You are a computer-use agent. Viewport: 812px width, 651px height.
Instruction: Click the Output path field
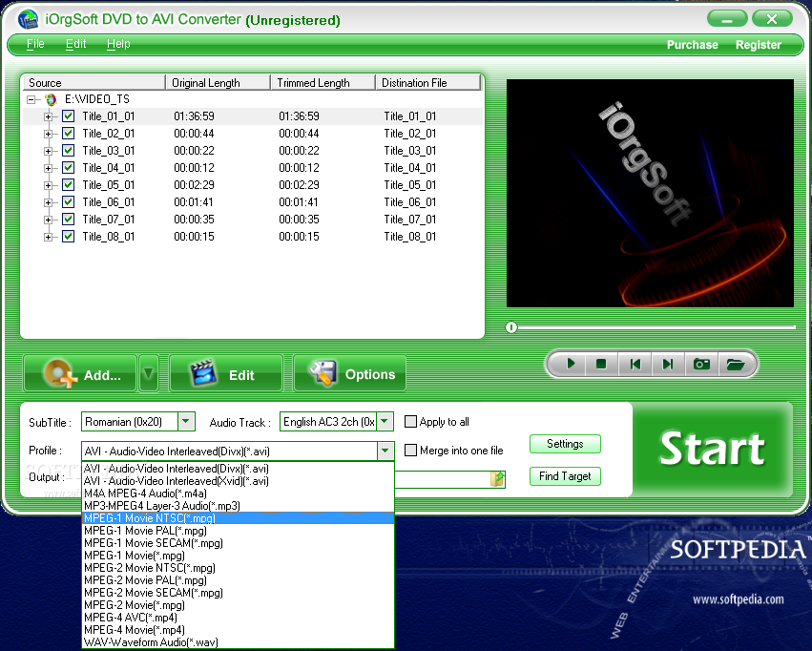click(x=440, y=479)
